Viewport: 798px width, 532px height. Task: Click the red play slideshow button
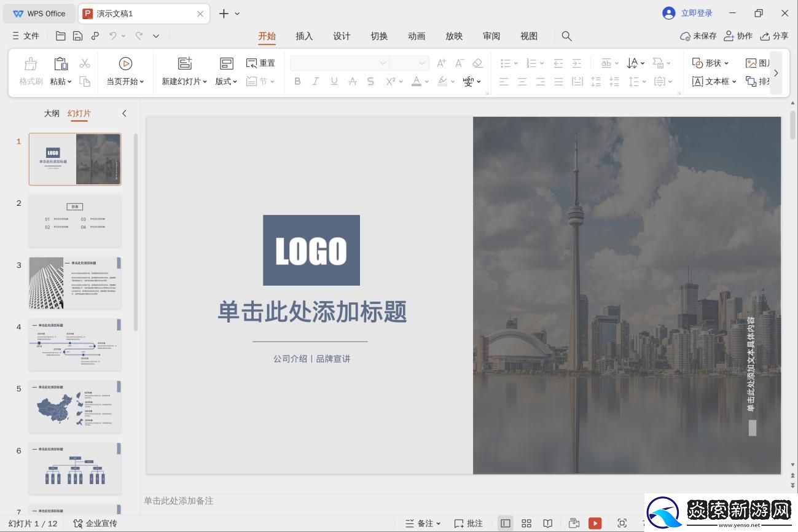[595, 523]
